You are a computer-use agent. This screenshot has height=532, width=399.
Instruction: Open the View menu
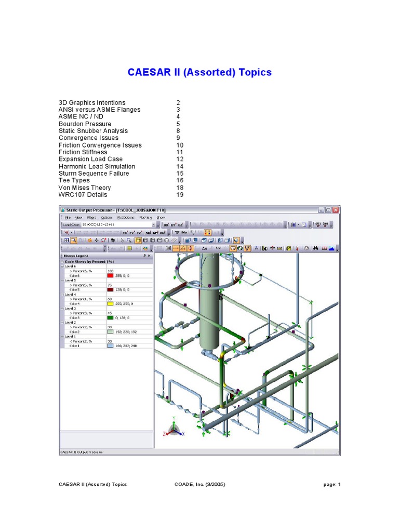[79, 218]
